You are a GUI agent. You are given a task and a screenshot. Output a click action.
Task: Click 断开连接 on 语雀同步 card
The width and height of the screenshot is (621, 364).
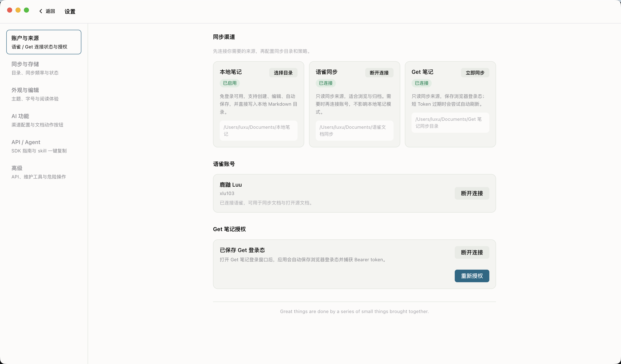[x=379, y=73]
